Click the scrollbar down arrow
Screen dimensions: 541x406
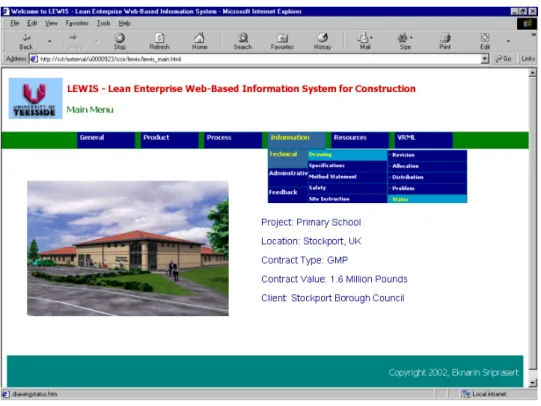coord(533,383)
